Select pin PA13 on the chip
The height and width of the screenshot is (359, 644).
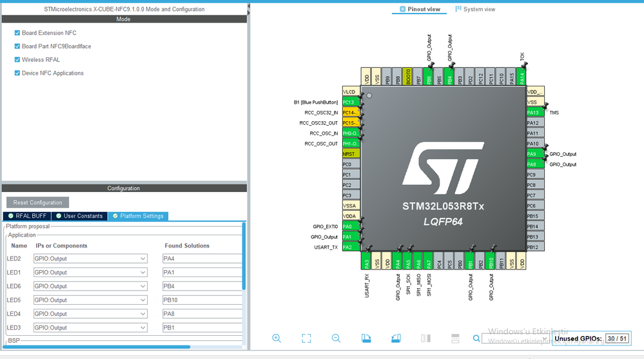[x=536, y=113]
